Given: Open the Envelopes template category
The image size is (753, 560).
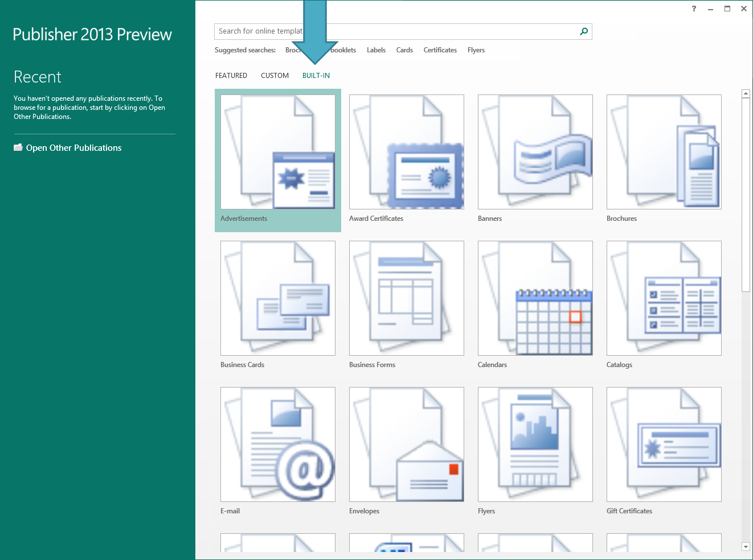Looking at the screenshot, I should [407, 444].
